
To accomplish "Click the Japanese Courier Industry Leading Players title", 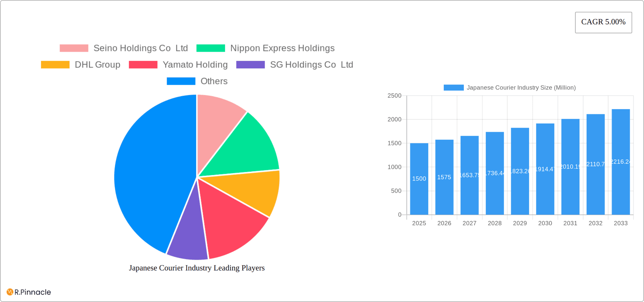I will coord(197,268).
